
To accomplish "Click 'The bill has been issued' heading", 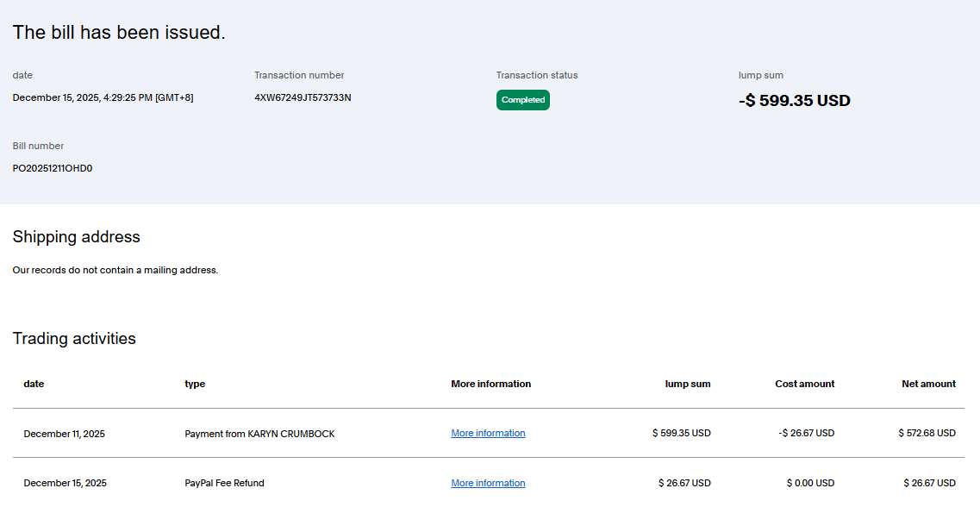I will coord(119,33).
